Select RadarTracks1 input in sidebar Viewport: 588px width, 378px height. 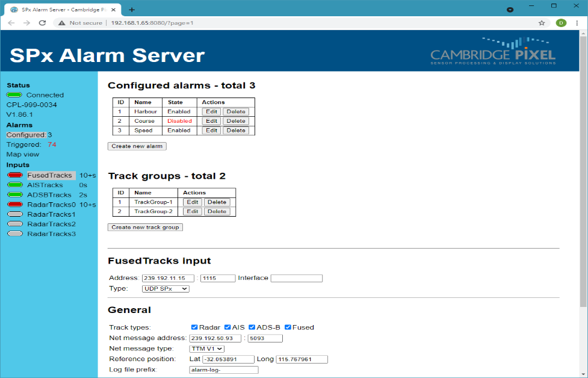51,214
